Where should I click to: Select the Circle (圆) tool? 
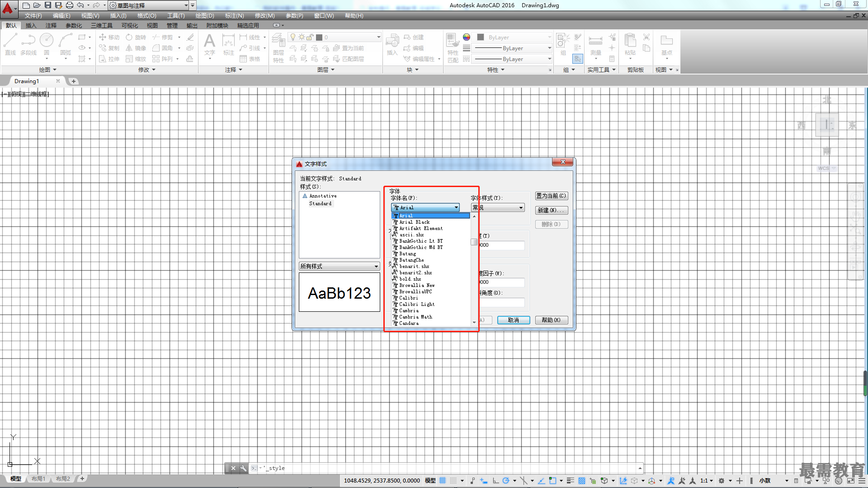47,44
